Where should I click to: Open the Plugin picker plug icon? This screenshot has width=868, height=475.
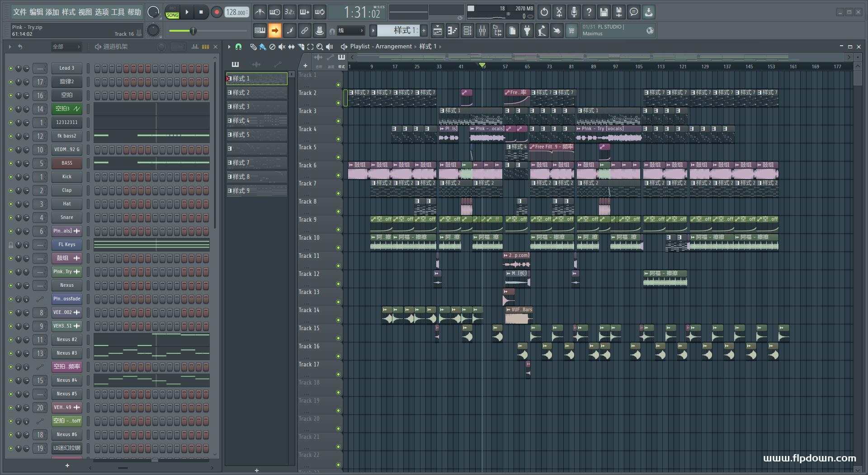527,31
